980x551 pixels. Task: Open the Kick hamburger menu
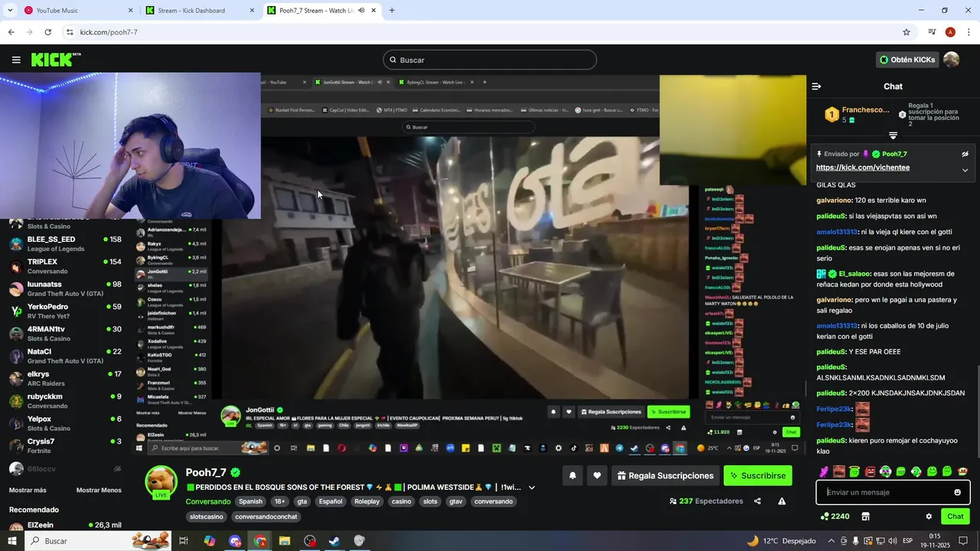pyautogui.click(x=16, y=60)
